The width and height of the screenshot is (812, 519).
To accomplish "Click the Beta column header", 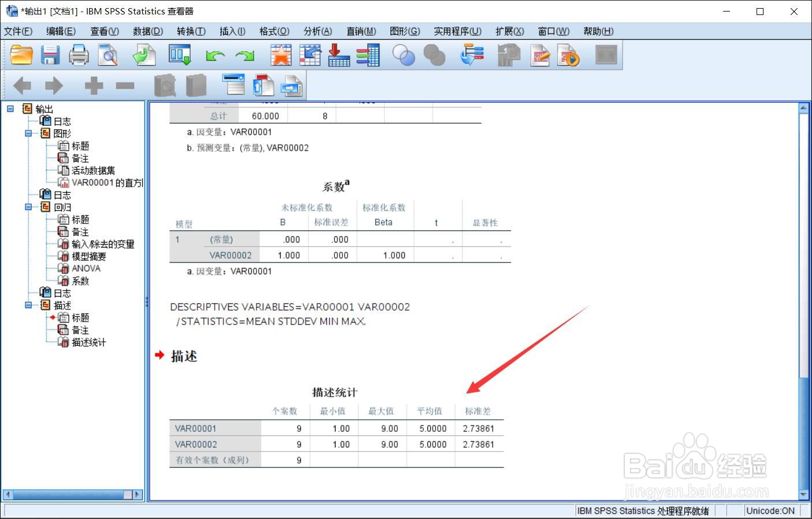I will pos(383,222).
